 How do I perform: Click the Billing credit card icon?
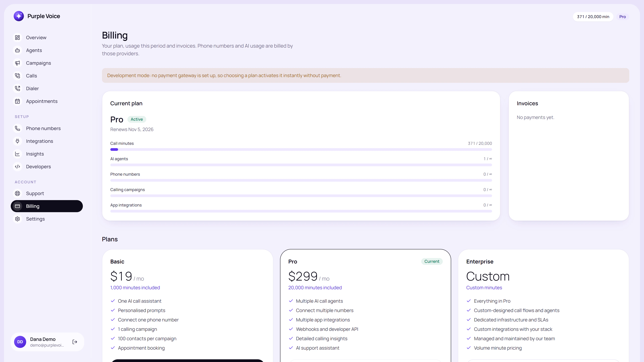point(17,206)
